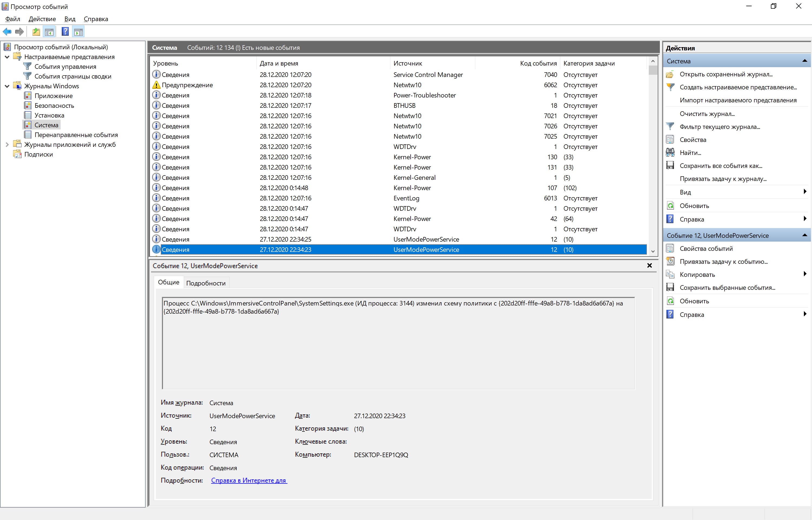812x520 pixels.
Task: Select the Kernel-Power event 107 row
Action: pyautogui.click(x=398, y=188)
